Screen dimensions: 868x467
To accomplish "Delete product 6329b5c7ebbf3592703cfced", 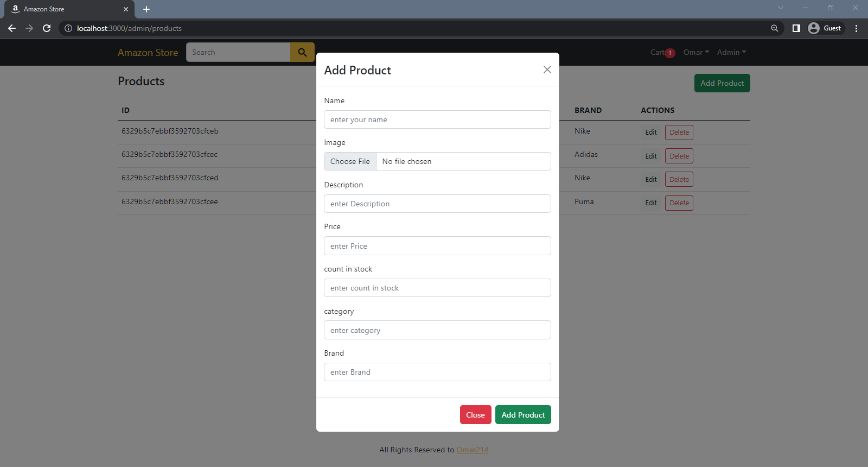I will (679, 179).
